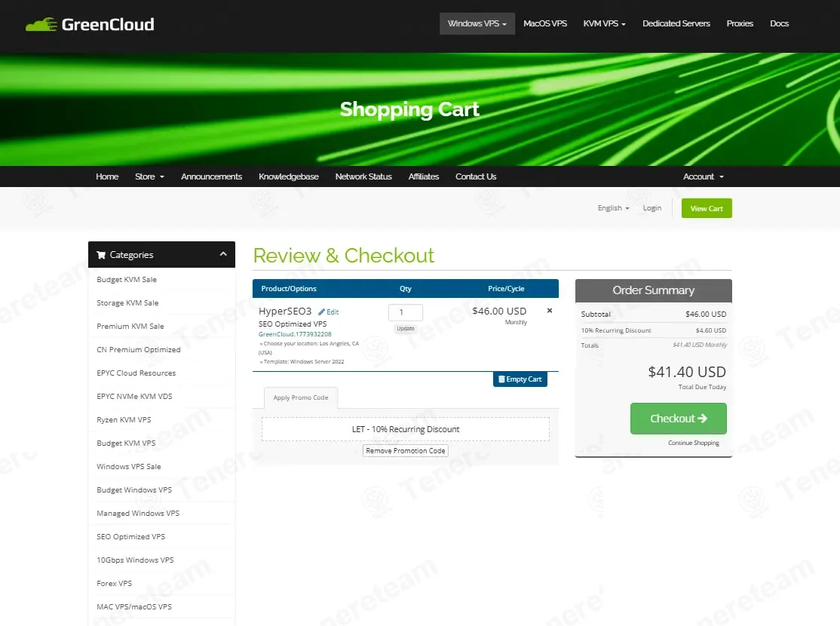Screen dimensions: 840x626
Task: Click the GreenCloud logo
Action: coord(90,24)
